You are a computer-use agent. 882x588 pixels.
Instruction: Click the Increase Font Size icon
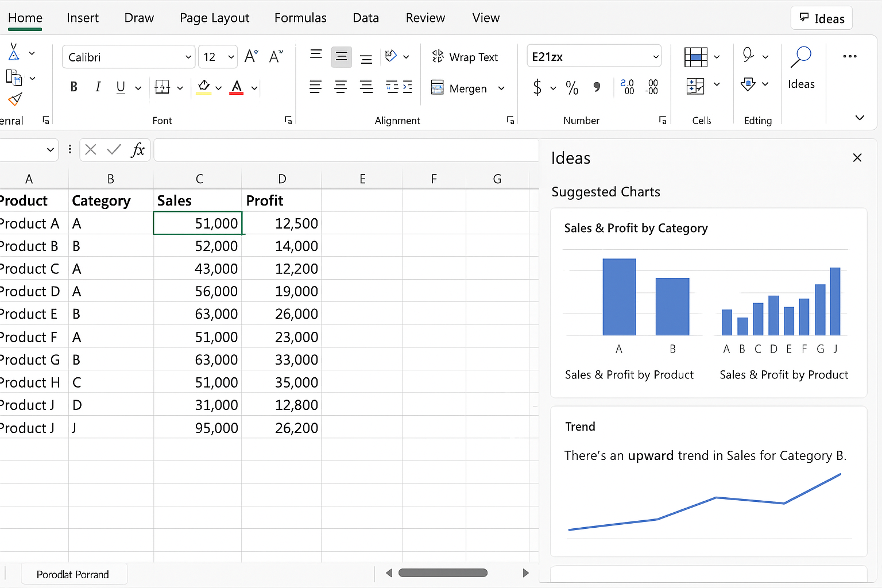[x=251, y=56]
